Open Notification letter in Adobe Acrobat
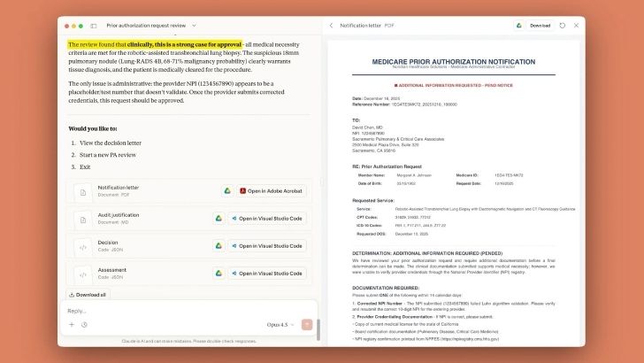The width and height of the screenshot is (644, 363). (272, 190)
